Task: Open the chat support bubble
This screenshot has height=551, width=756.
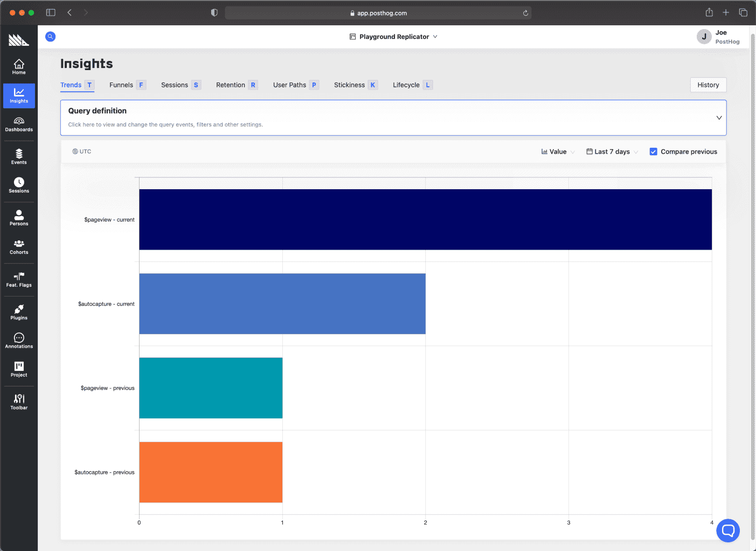Action: tap(727, 531)
